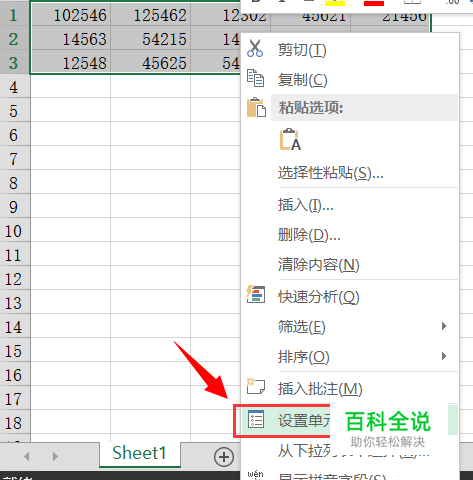Select 插入(I)... menu entry
Screen dimensions: 473x480
[306, 205]
